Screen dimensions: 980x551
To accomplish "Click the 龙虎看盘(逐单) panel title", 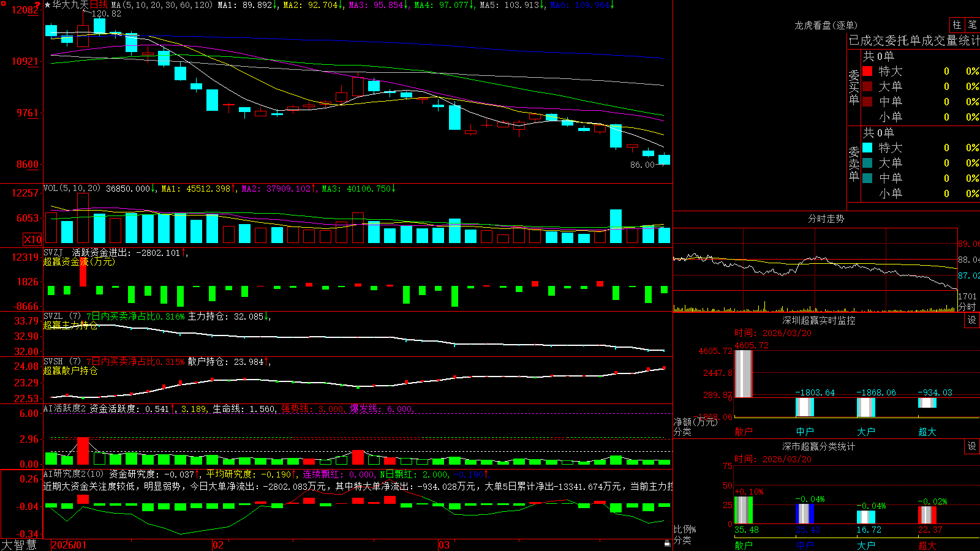I will [x=826, y=25].
